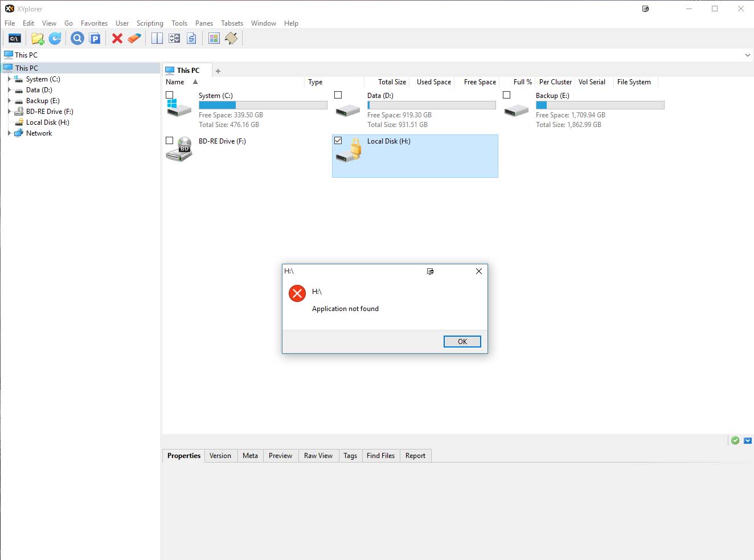The height and width of the screenshot is (560, 754).
Task: Uncheck the Local Disk (H:) checkbox
Action: [x=338, y=141]
